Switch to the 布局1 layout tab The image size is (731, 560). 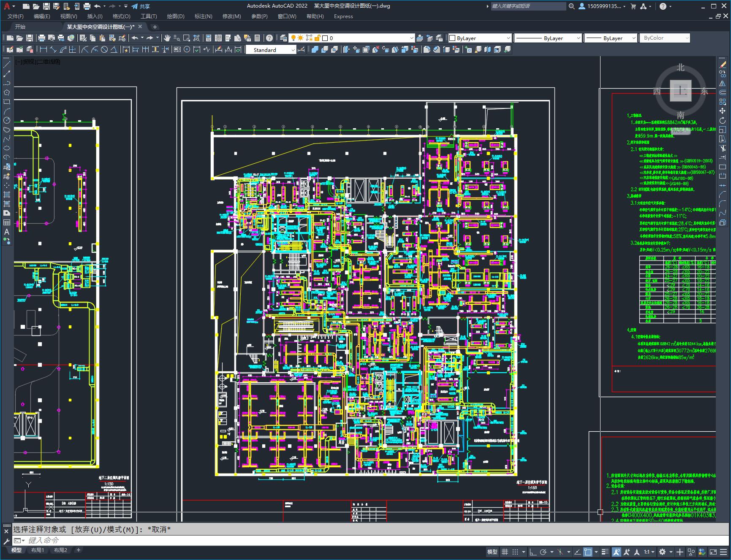click(37, 550)
